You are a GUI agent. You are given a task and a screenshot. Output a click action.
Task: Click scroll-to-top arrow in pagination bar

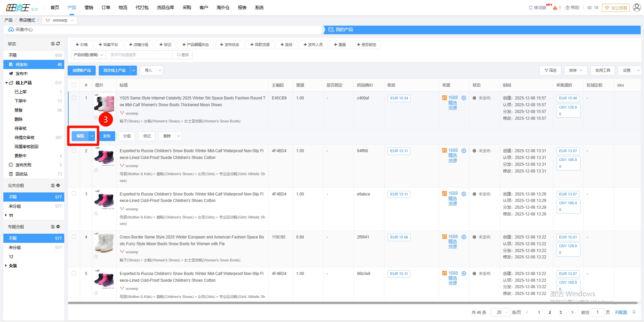click(x=634, y=312)
